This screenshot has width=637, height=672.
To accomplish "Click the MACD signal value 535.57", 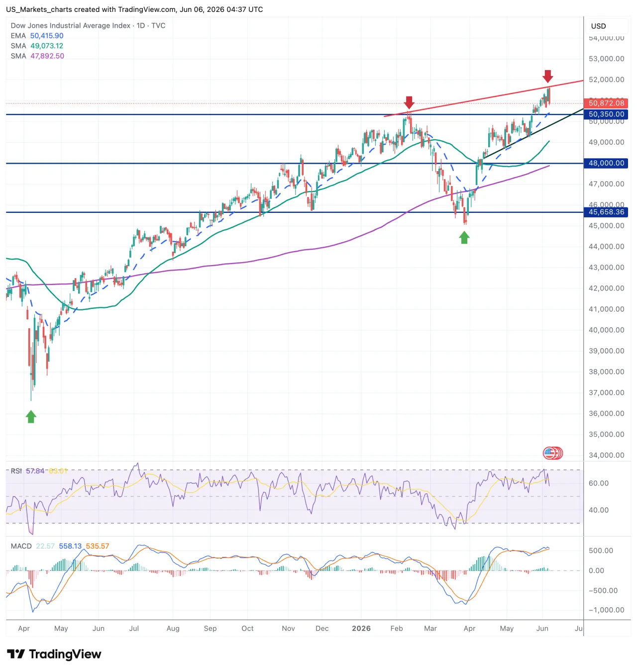I will tap(98, 546).
